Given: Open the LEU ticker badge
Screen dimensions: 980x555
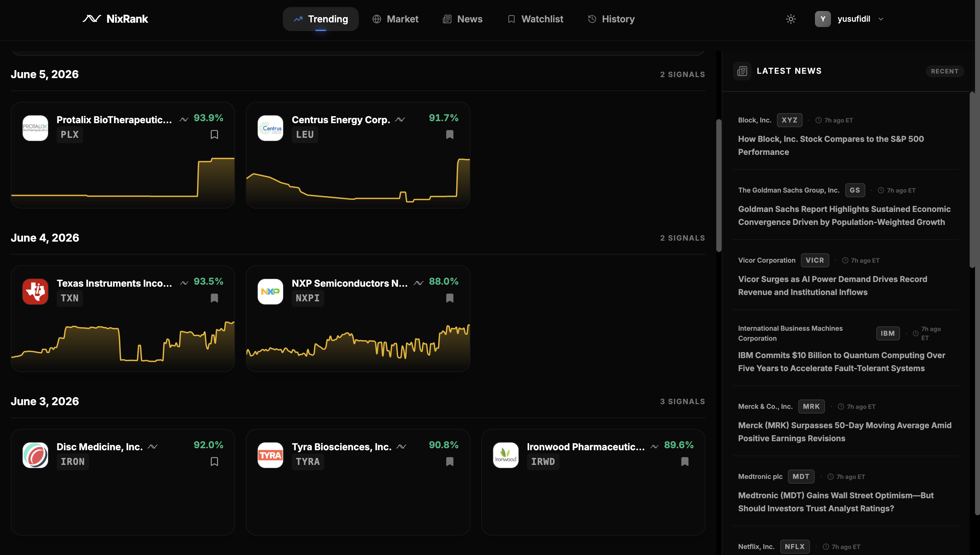Looking at the screenshot, I should pyautogui.click(x=304, y=135).
